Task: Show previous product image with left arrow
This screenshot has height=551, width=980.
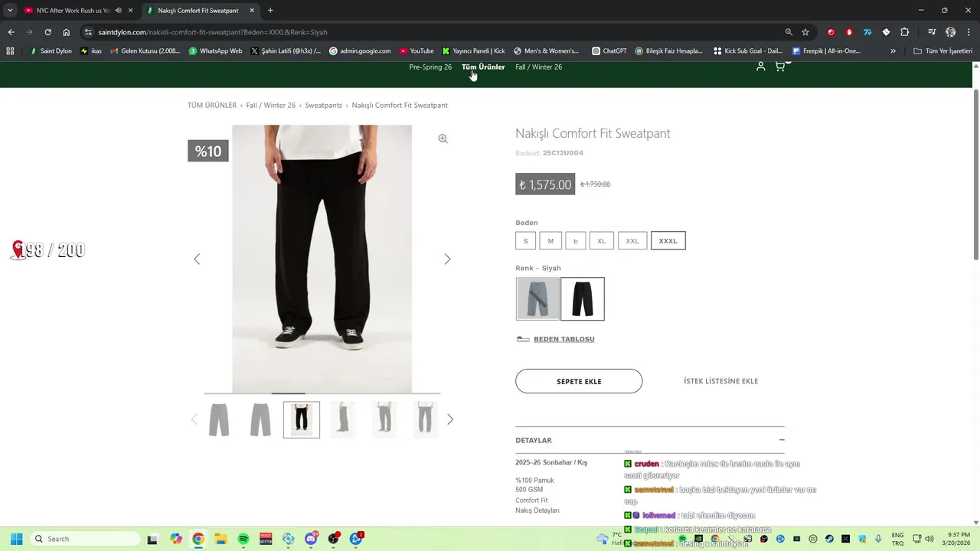Action: pyautogui.click(x=197, y=259)
